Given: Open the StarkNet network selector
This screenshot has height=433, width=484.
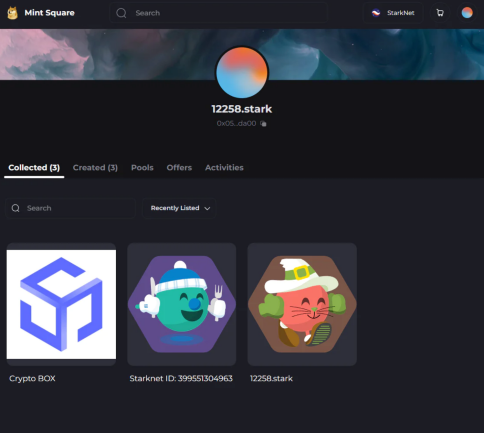Looking at the screenshot, I should tap(393, 13).
